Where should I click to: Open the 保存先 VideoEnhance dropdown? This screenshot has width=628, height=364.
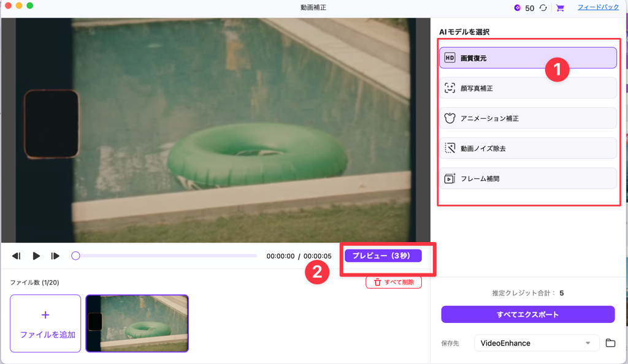coord(537,343)
